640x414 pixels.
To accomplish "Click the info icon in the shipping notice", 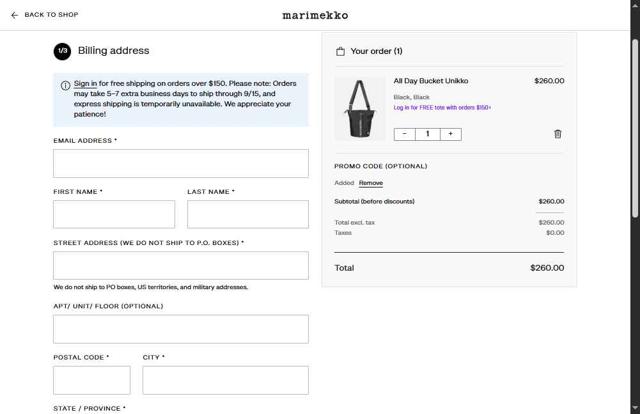I will (65, 85).
